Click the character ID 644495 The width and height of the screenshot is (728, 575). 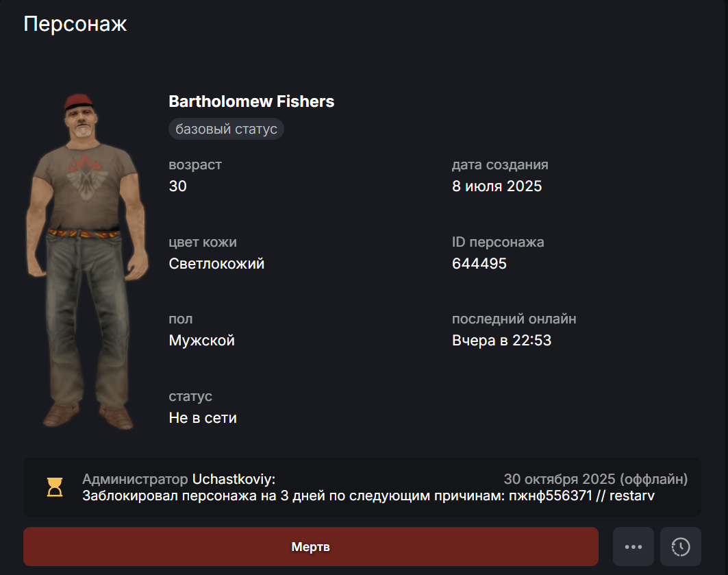[x=479, y=263]
